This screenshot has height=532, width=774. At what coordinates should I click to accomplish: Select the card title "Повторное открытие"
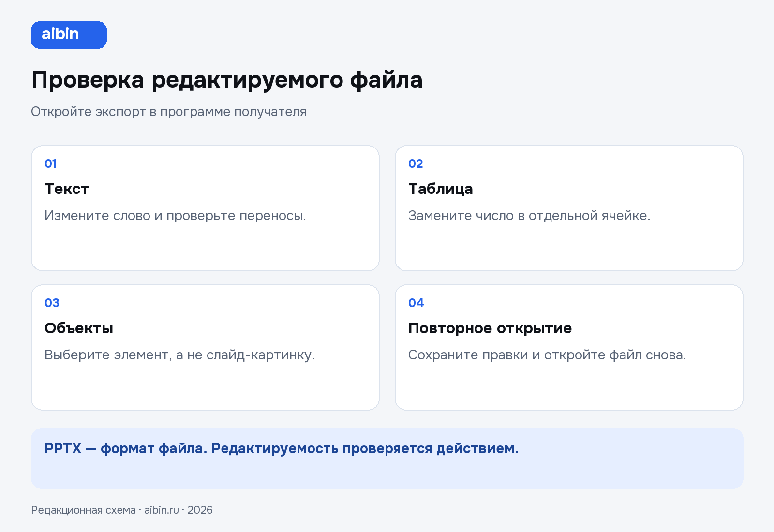tap(490, 328)
